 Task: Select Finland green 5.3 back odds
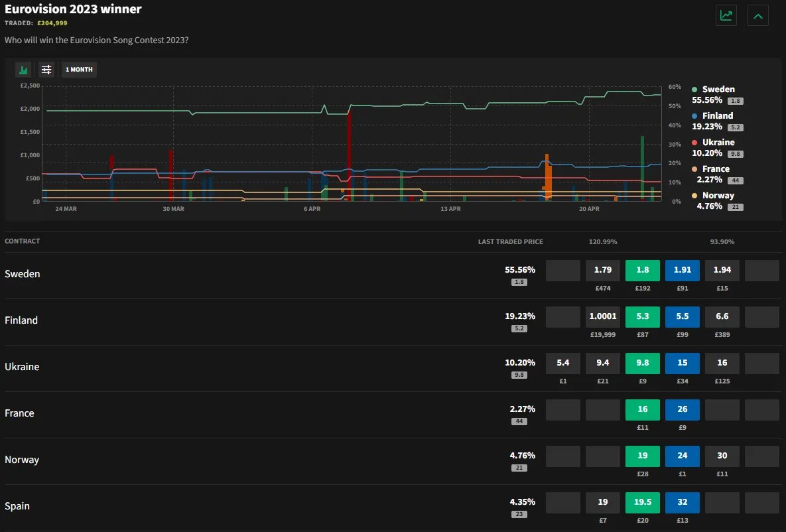[x=642, y=317]
